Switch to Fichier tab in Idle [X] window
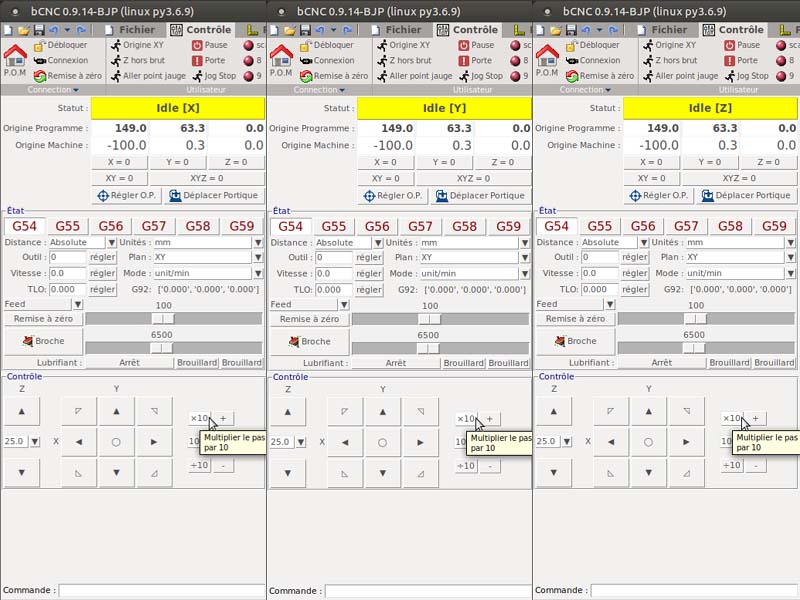 tap(133, 30)
